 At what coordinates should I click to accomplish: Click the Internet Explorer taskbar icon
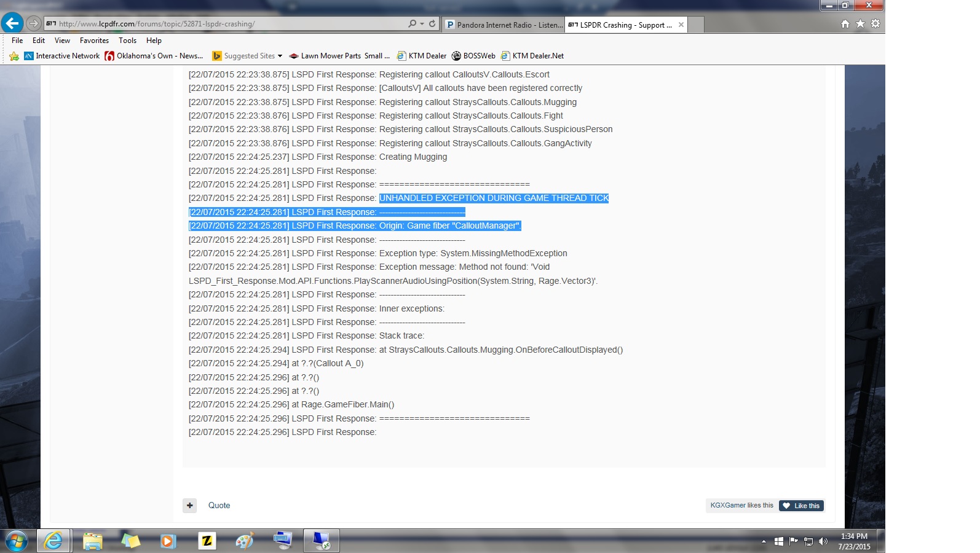tap(54, 541)
